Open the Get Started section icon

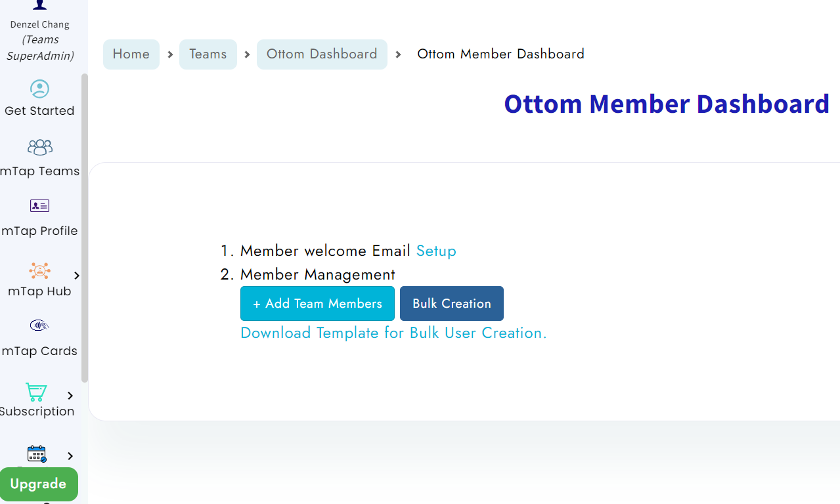39,89
